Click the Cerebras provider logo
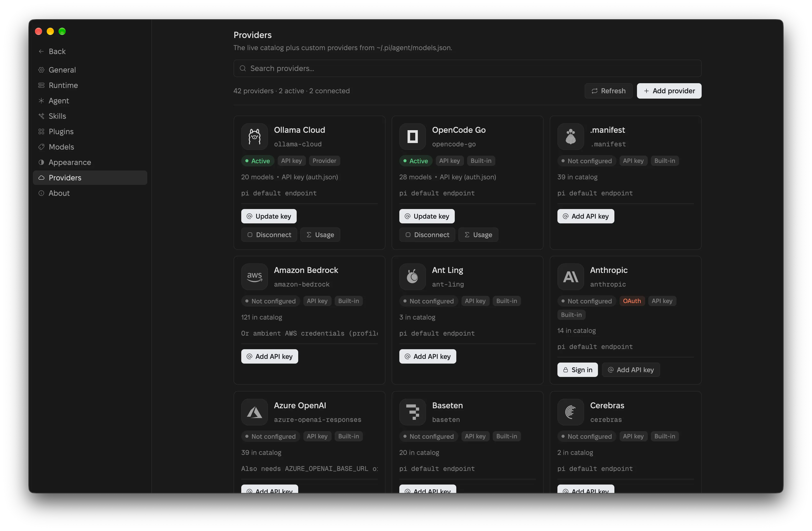The image size is (812, 531). tap(571, 412)
